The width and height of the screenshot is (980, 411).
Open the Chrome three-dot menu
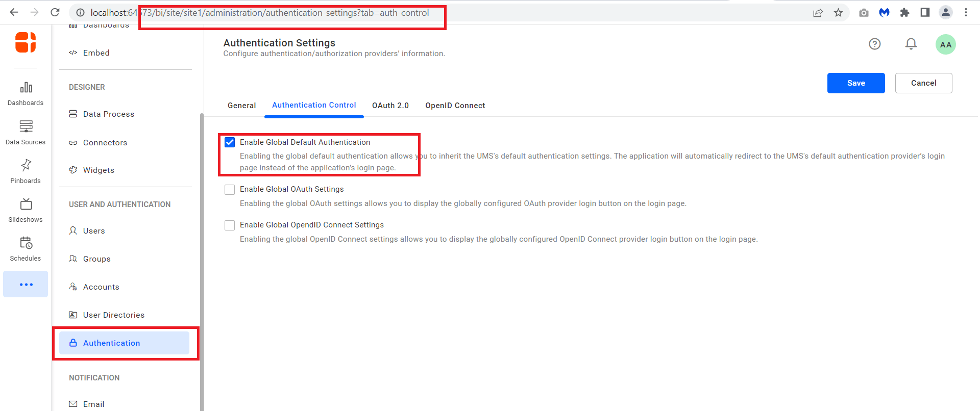tap(966, 13)
